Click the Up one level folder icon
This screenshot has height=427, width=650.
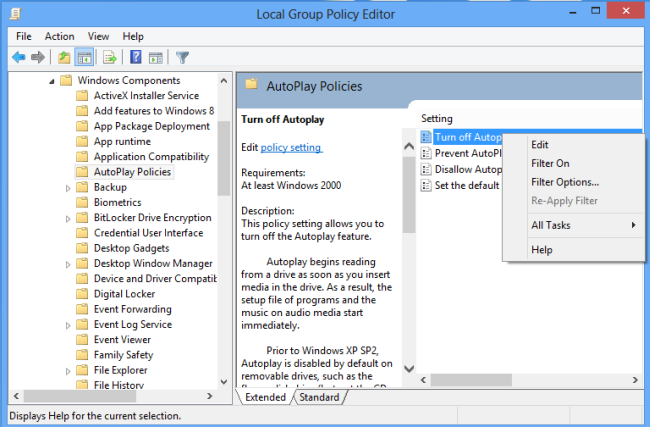64,57
